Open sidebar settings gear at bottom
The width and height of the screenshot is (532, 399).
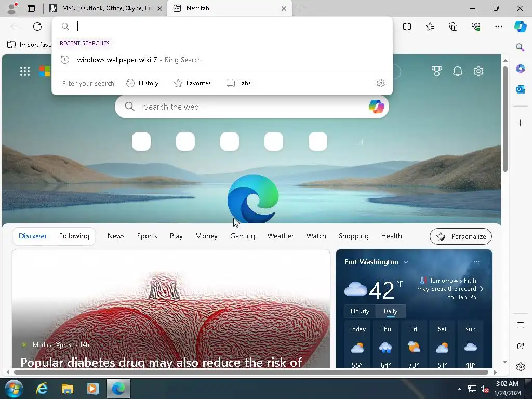coord(520,366)
